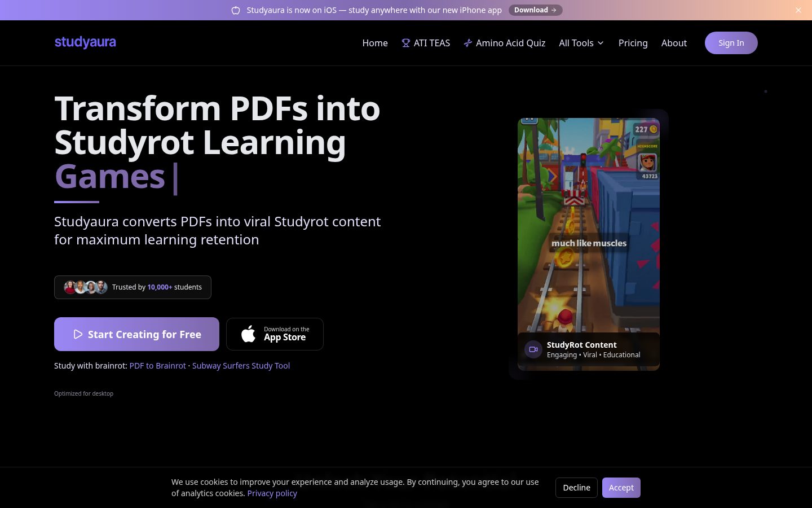Visit the About page

tap(674, 43)
